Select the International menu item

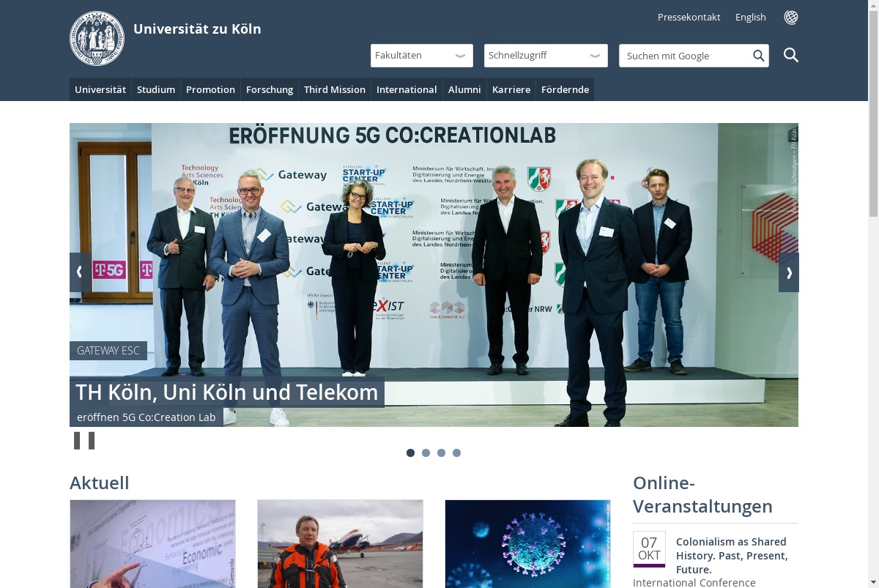coord(407,89)
